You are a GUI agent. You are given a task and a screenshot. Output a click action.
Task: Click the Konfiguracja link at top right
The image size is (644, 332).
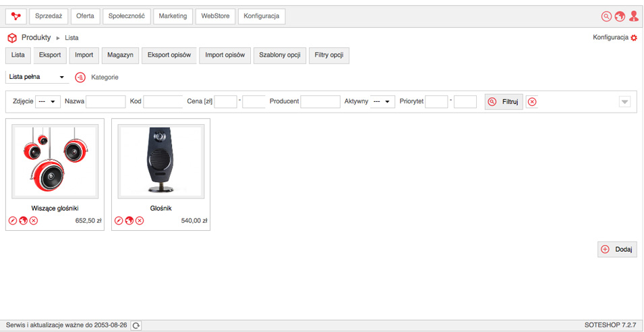click(x=611, y=38)
